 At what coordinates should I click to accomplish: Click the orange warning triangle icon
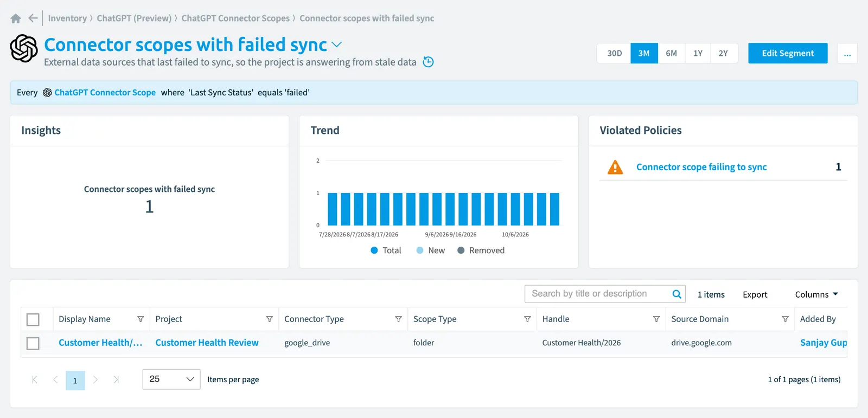click(615, 167)
